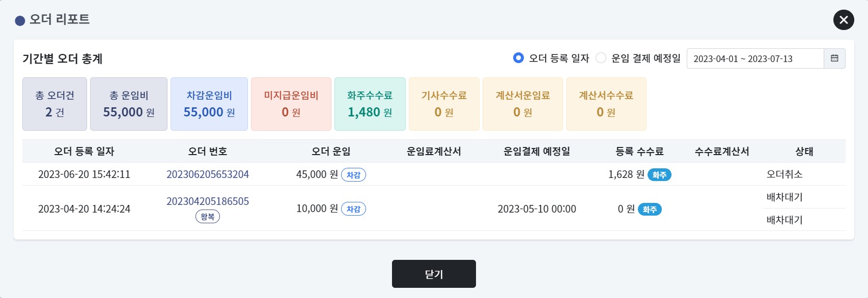Viewport: 868px width, 298px height.
Task: Click the 왕복 round-trip badge
Action: pyautogui.click(x=208, y=217)
